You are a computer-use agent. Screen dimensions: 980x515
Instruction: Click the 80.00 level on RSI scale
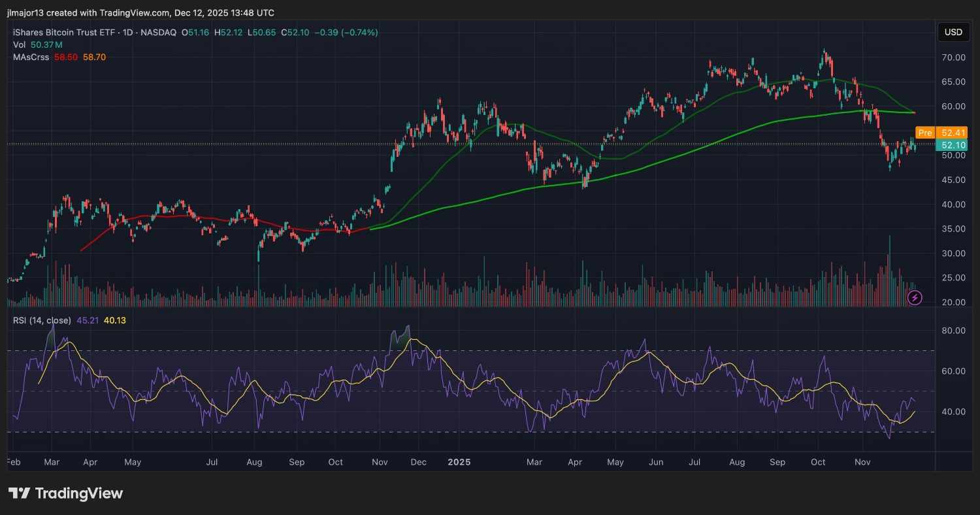(x=953, y=331)
